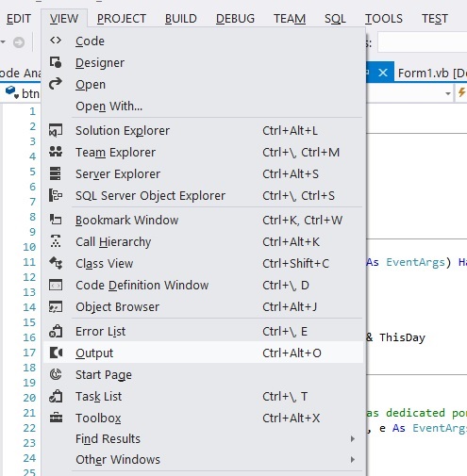Select the Code Analysis tab on left

20,73
